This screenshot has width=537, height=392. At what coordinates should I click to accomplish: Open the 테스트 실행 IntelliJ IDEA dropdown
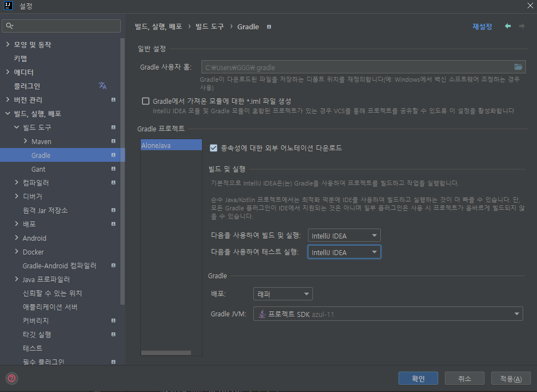[344, 252]
